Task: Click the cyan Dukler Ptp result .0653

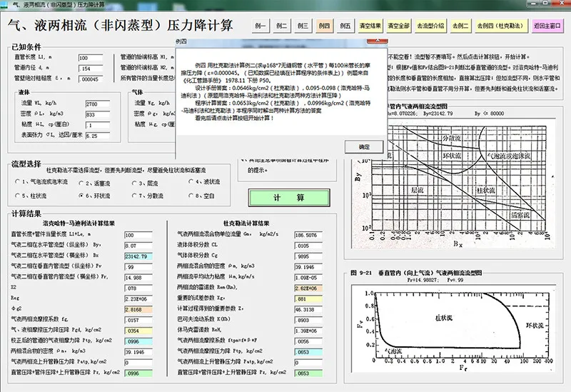Action: 308,352
